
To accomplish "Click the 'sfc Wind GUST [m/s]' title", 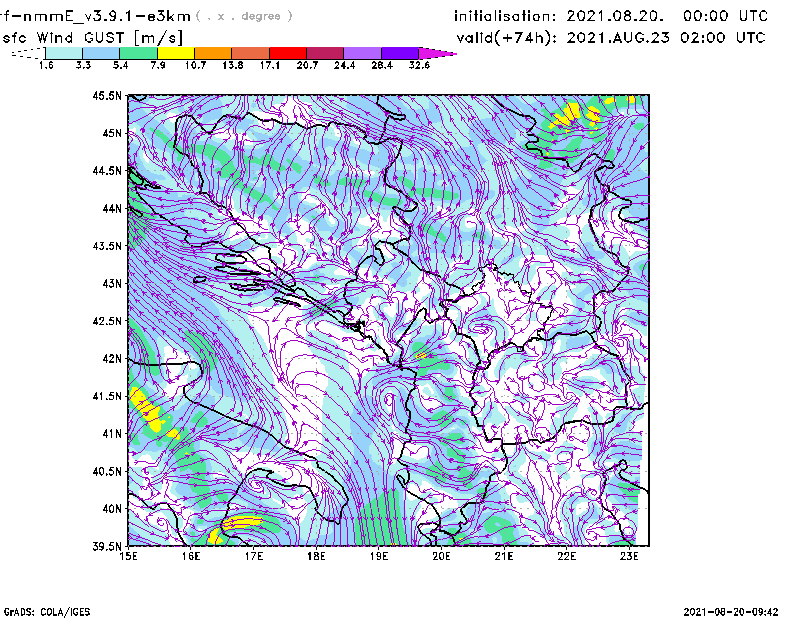I will 92,38.
